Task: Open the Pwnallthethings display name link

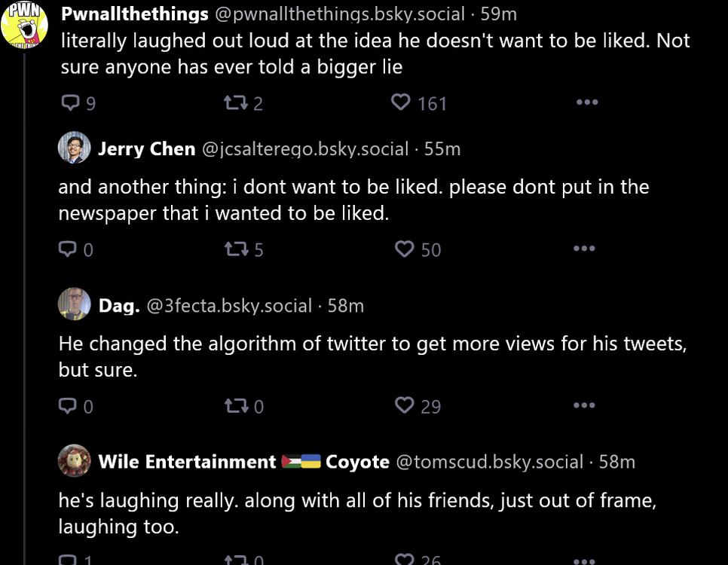Action: point(135,14)
